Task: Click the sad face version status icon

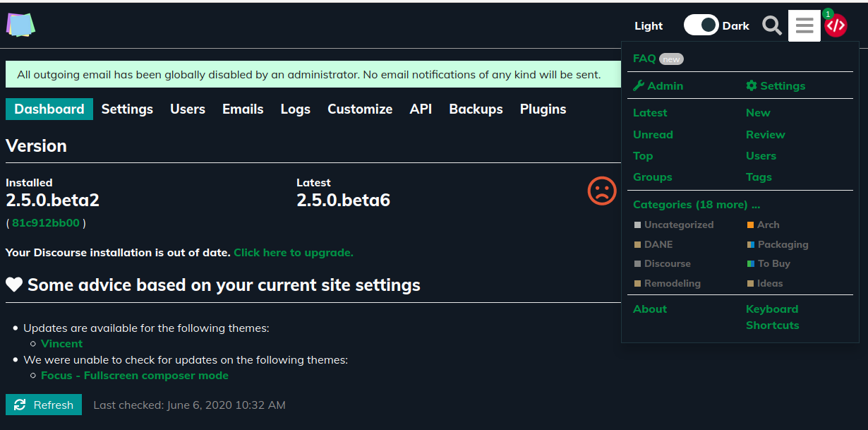Action: pyautogui.click(x=602, y=191)
